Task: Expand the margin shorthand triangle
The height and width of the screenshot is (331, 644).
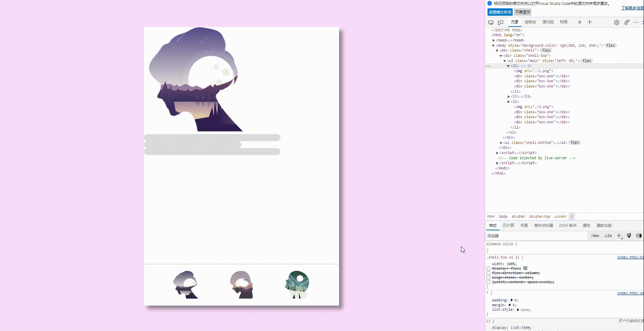Action: pos(510,305)
